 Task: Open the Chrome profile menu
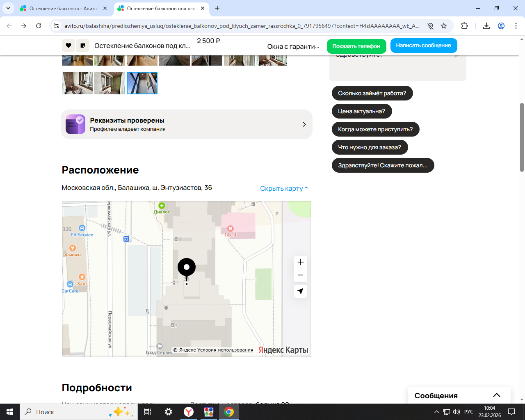pos(501,26)
